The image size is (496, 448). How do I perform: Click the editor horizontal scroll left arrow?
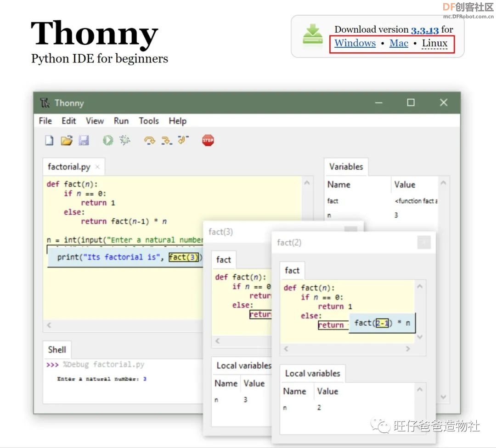[49, 325]
